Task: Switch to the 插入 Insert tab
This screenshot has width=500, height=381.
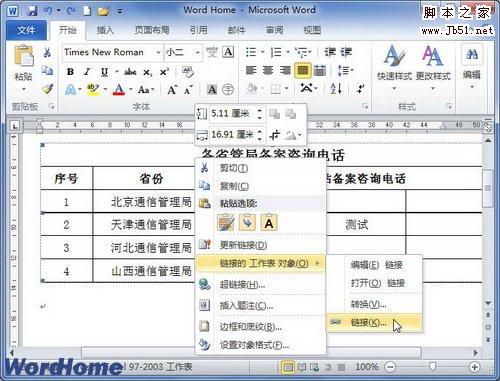Action: (105, 30)
